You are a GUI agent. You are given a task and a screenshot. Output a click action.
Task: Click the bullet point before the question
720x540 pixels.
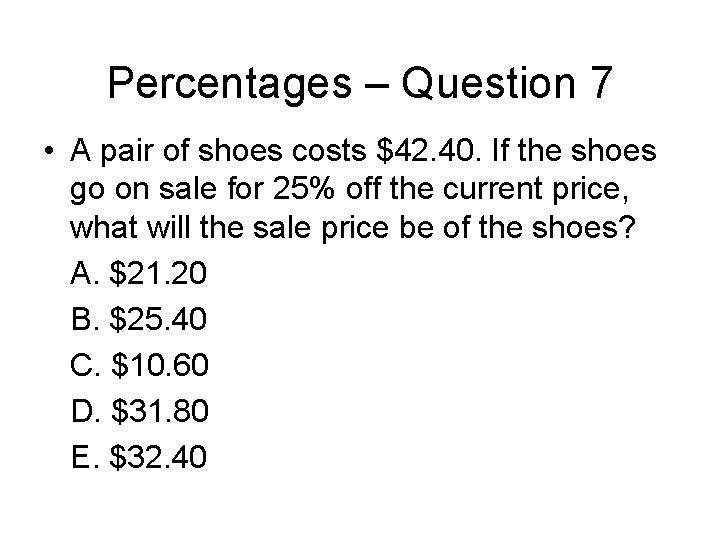pos(48,151)
